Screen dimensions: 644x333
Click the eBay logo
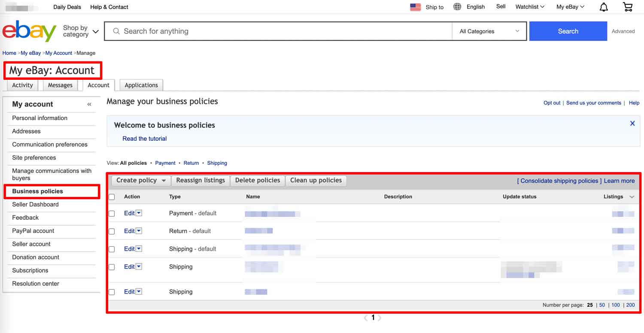tap(30, 31)
